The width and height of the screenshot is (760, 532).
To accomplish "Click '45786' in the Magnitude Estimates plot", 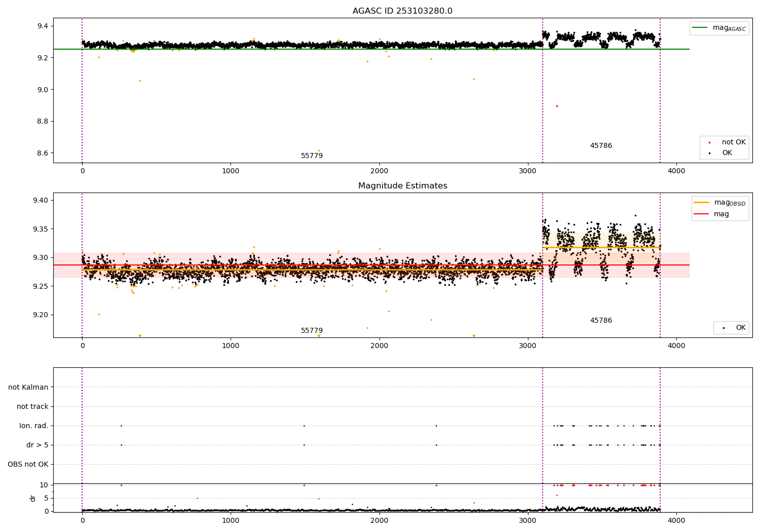I will [601, 321].
